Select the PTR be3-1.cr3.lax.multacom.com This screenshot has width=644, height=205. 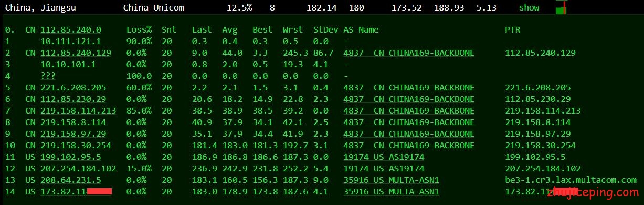tap(571, 180)
